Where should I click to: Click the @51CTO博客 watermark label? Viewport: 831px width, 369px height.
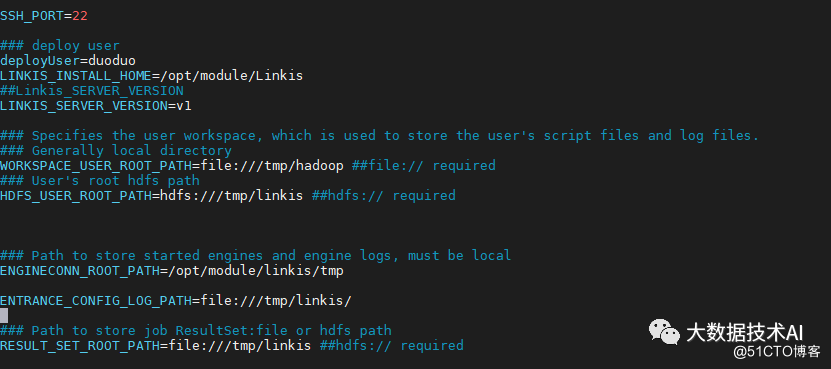tap(776, 352)
